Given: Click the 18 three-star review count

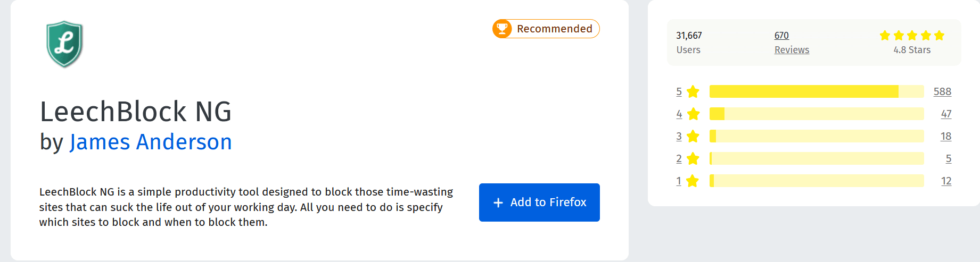Looking at the screenshot, I should (946, 136).
